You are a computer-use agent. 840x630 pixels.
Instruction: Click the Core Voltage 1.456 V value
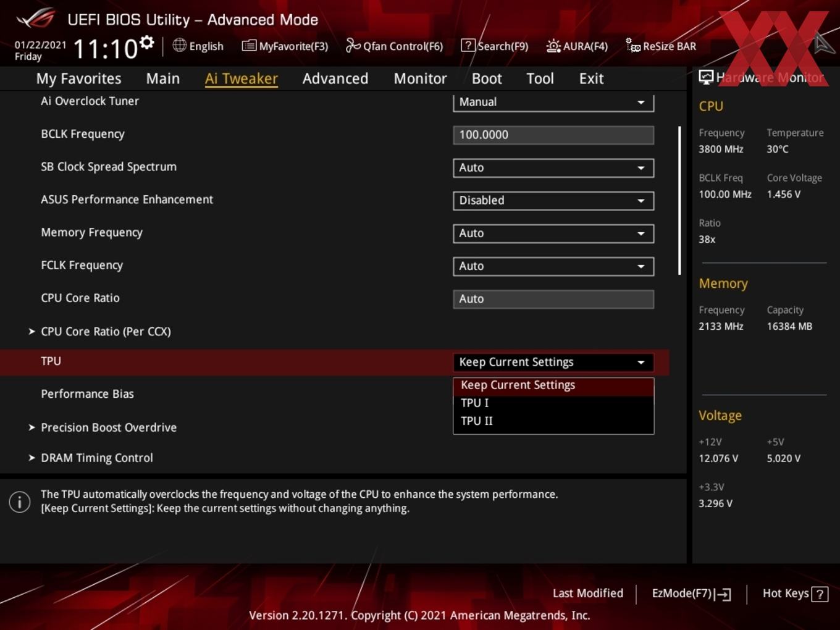[x=784, y=195]
